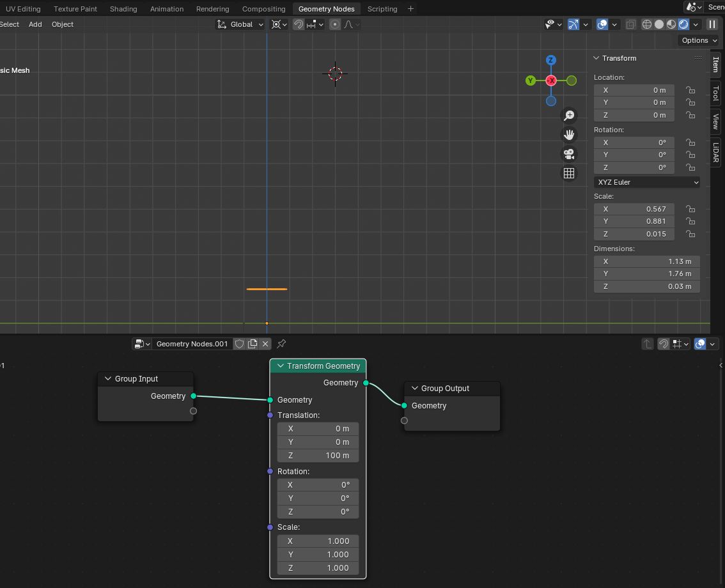Toggle X-ray mode in viewport
Screen dimensions: 725x588
(x=630, y=24)
